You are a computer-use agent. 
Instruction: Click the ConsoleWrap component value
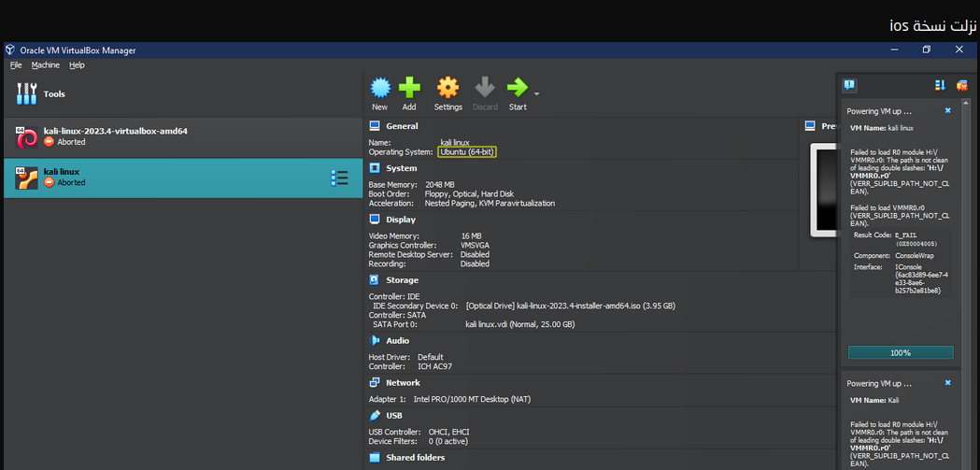(915, 256)
